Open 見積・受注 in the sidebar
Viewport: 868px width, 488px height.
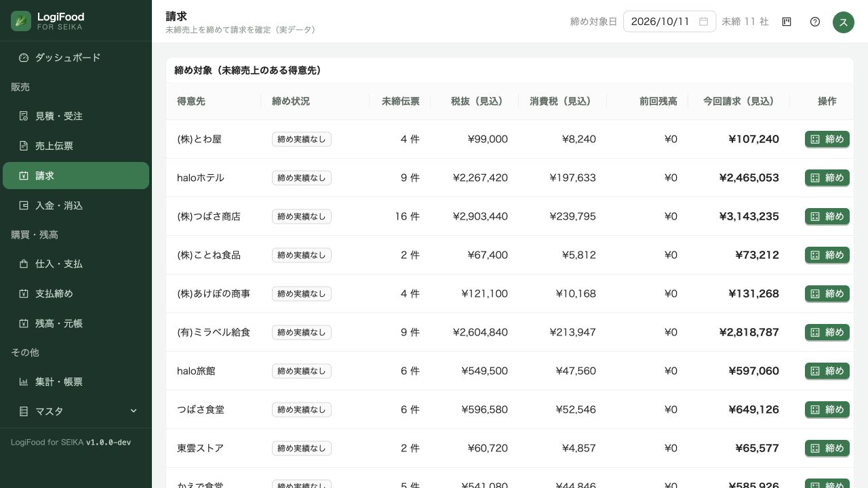(76, 116)
